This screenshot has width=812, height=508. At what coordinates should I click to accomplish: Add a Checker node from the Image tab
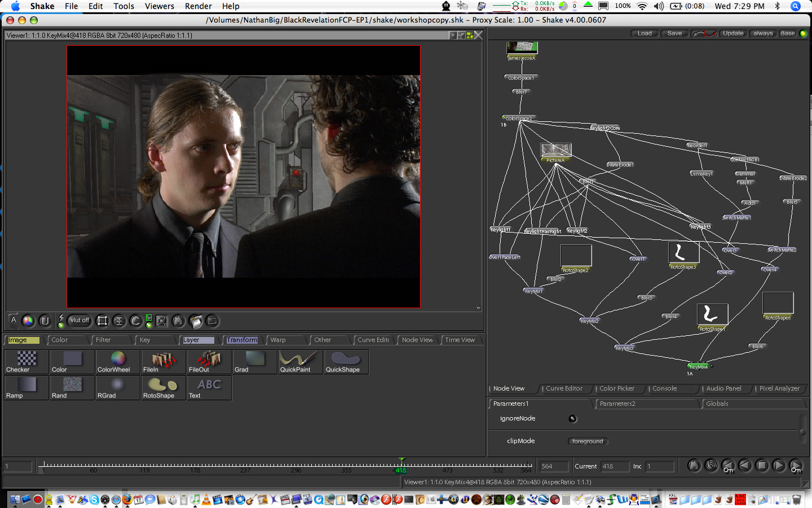click(27, 362)
